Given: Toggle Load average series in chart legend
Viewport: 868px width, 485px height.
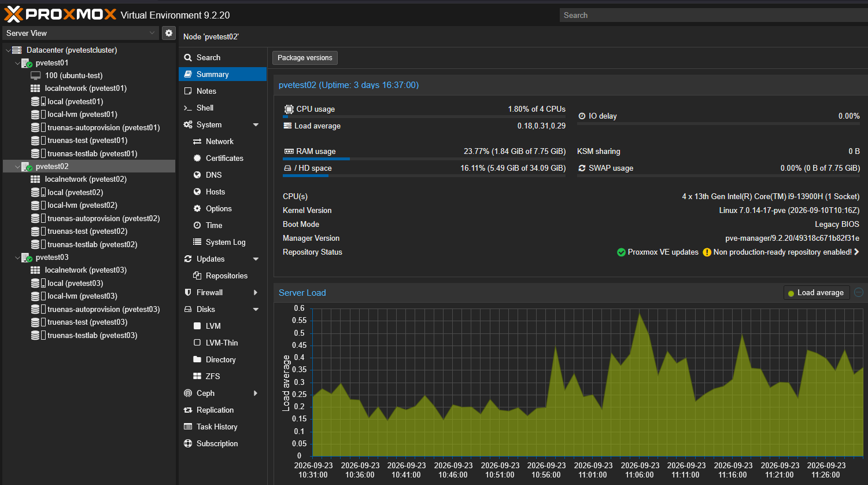Looking at the screenshot, I should click(x=817, y=293).
